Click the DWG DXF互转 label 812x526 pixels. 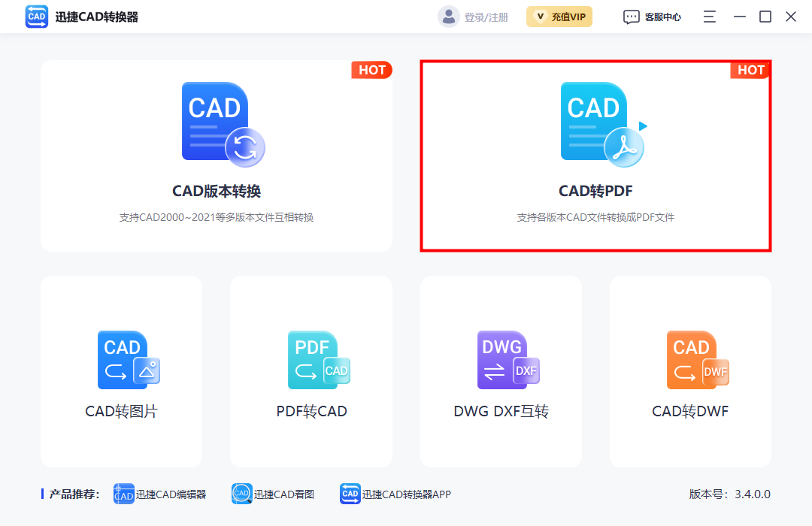click(x=501, y=412)
